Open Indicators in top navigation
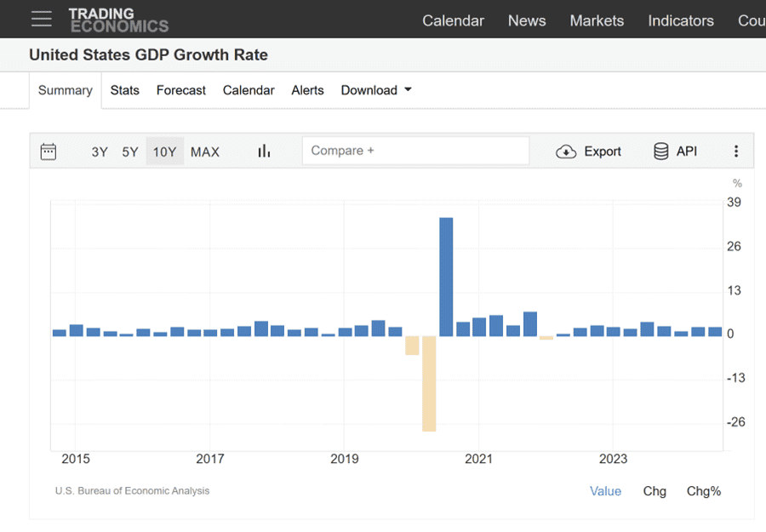The height and width of the screenshot is (532, 766). pos(681,20)
